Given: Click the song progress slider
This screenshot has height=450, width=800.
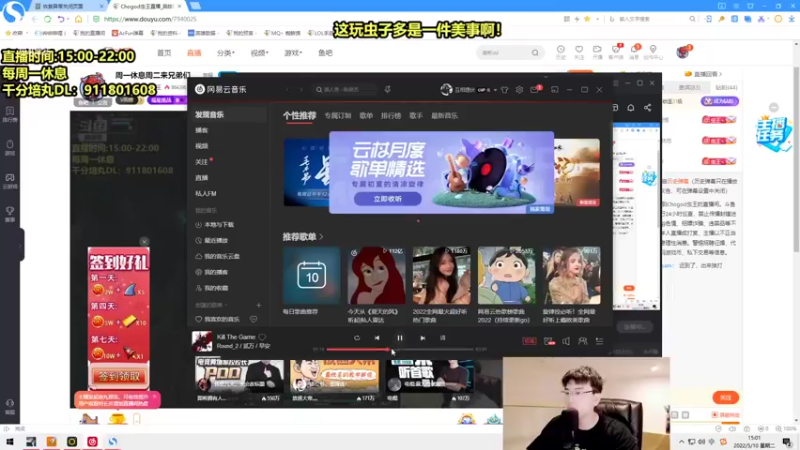Looking at the screenshot, I should [400, 349].
